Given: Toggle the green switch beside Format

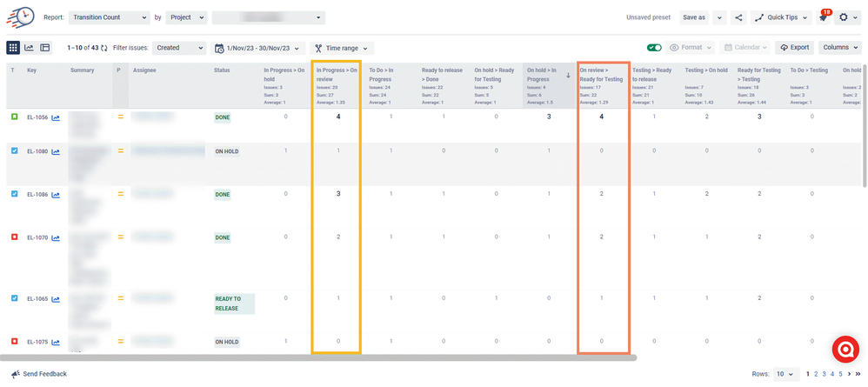Looking at the screenshot, I should pyautogui.click(x=654, y=48).
